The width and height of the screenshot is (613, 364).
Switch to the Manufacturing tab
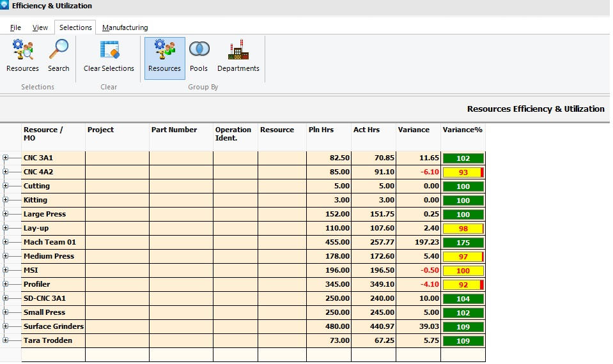click(x=125, y=27)
